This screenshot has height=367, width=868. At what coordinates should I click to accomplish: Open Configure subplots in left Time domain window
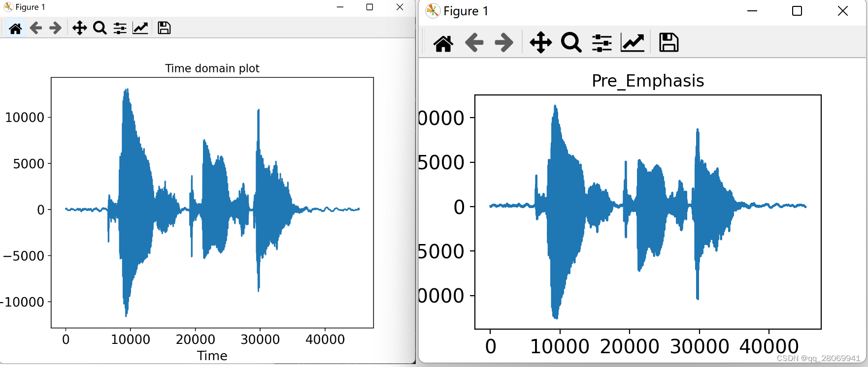click(x=120, y=28)
